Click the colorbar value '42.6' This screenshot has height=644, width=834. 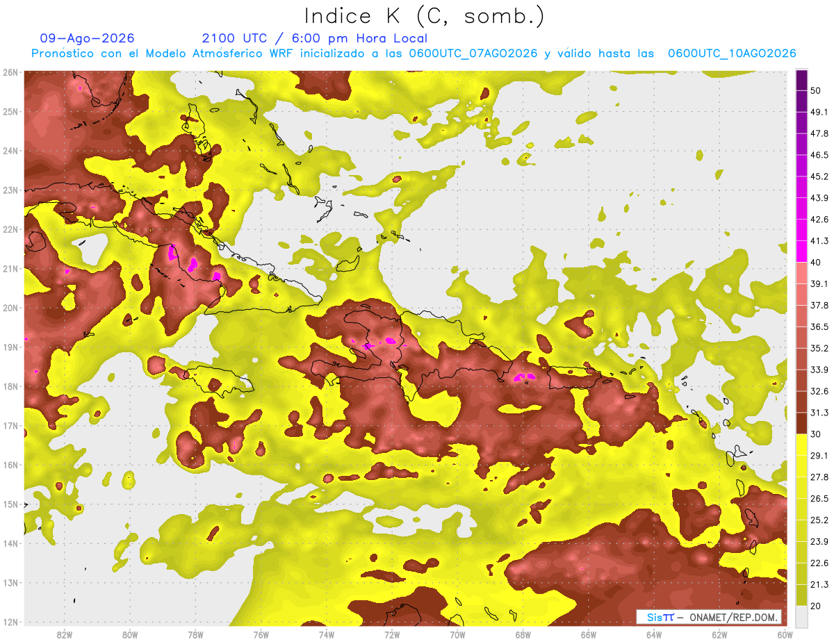tap(819, 220)
